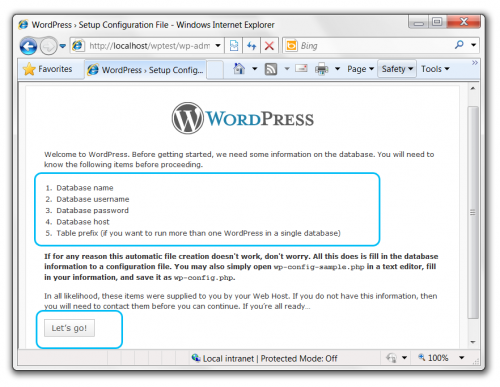Click the red Stop loading X icon

click(269, 46)
